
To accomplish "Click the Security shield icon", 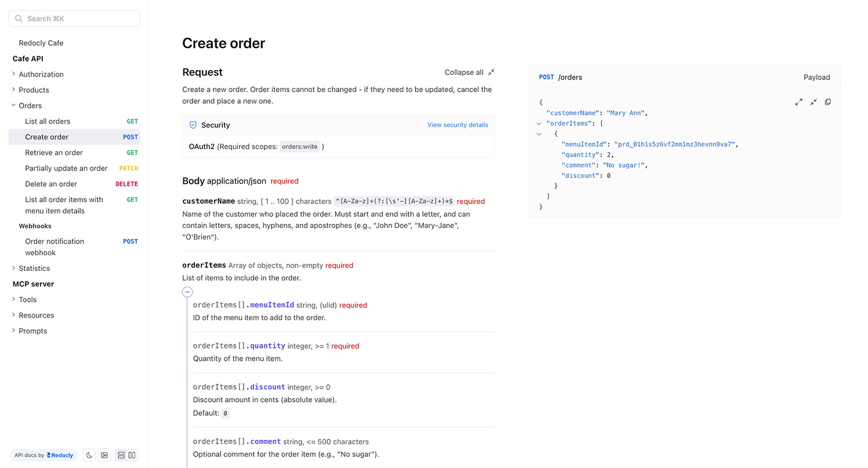I will click(193, 125).
